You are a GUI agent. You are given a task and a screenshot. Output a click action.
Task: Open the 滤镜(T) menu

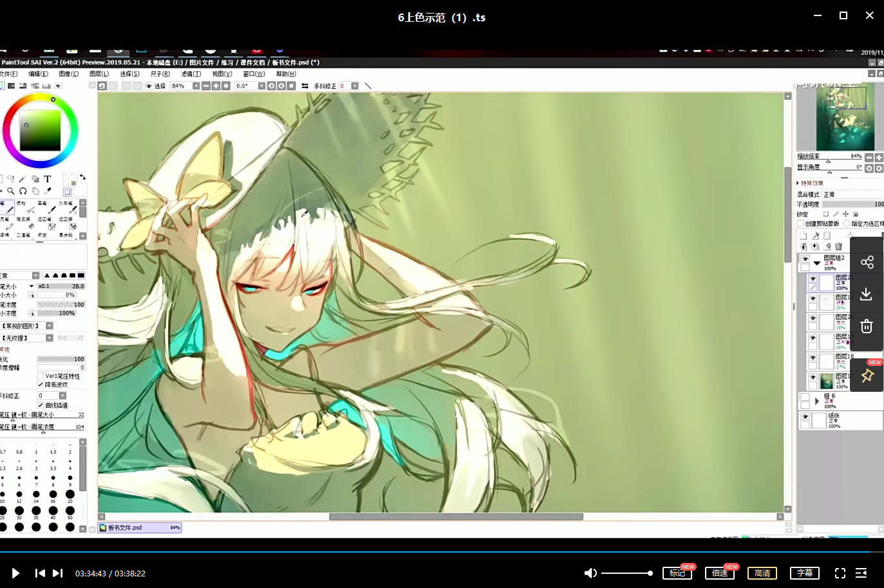[191, 74]
